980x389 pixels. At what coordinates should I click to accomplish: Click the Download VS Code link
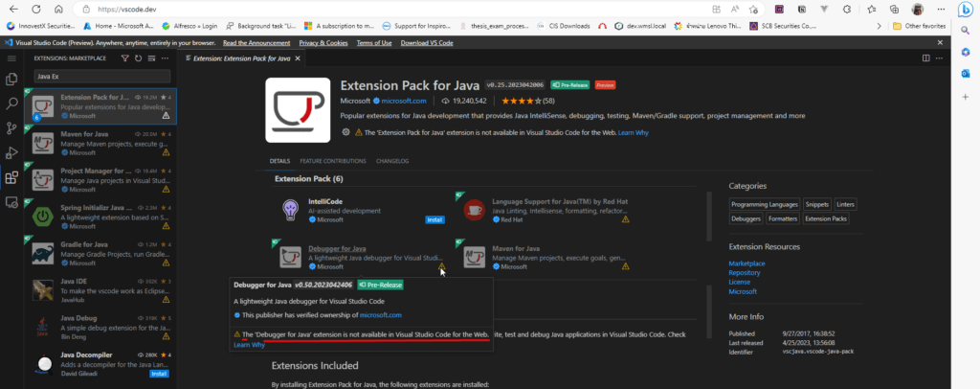427,42
